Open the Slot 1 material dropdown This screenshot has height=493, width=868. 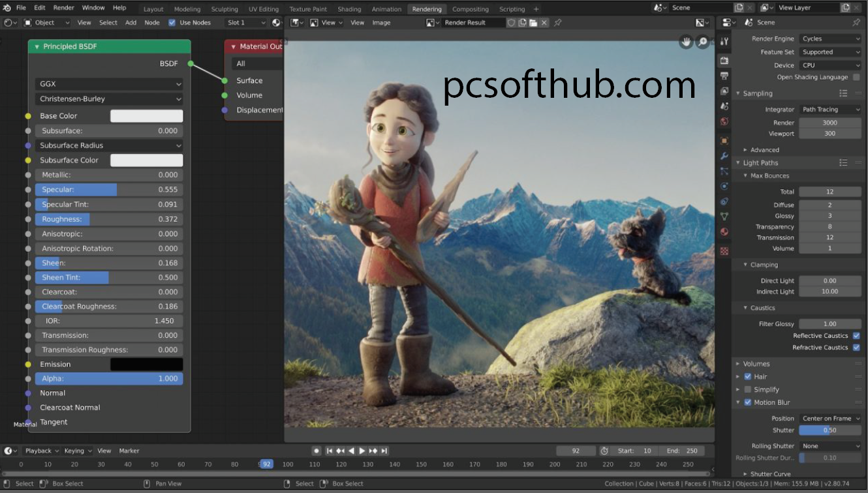coord(245,22)
